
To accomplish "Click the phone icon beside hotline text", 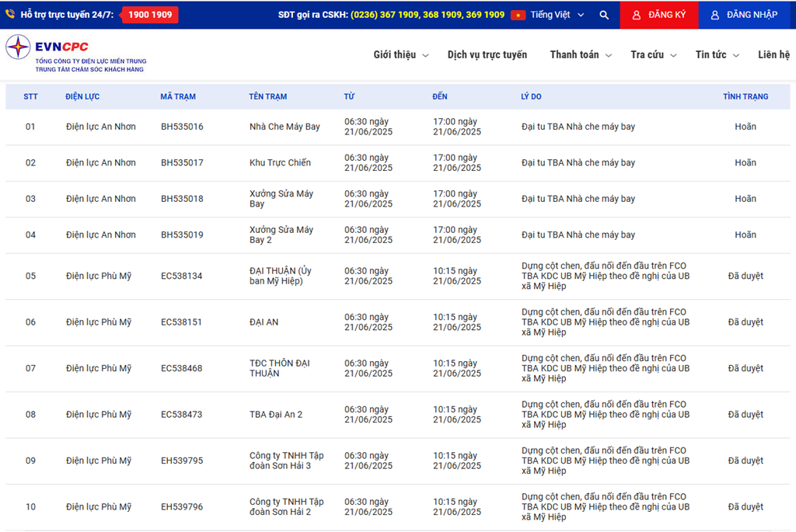I will [10, 14].
